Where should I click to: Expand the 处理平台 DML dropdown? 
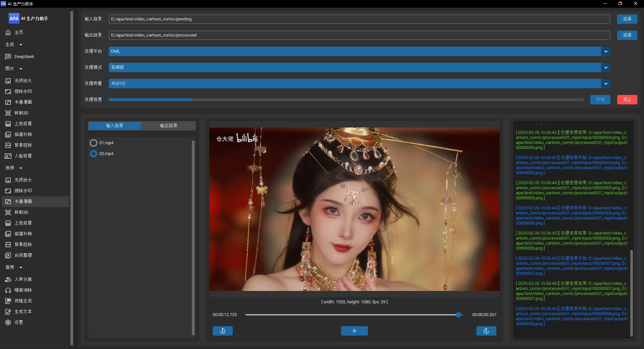pos(605,51)
